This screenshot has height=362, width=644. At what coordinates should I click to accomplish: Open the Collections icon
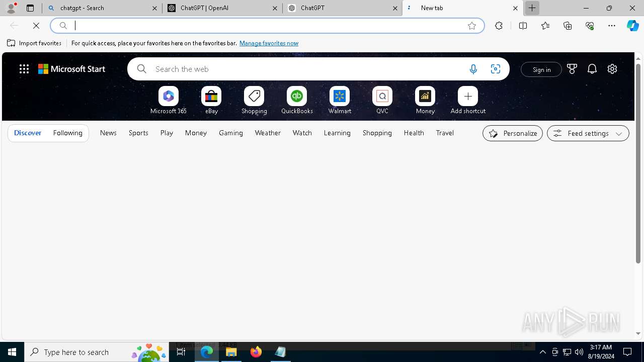(x=568, y=26)
